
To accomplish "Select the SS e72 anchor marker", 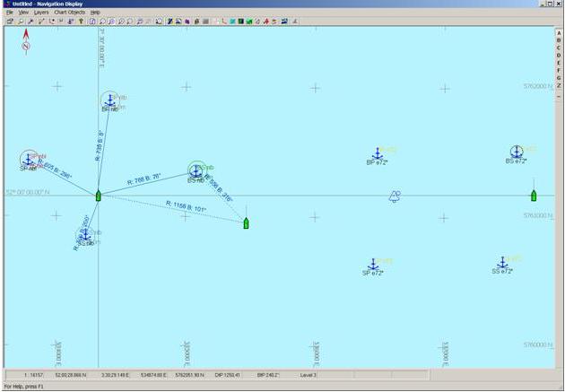I will pyautogui.click(x=502, y=263).
